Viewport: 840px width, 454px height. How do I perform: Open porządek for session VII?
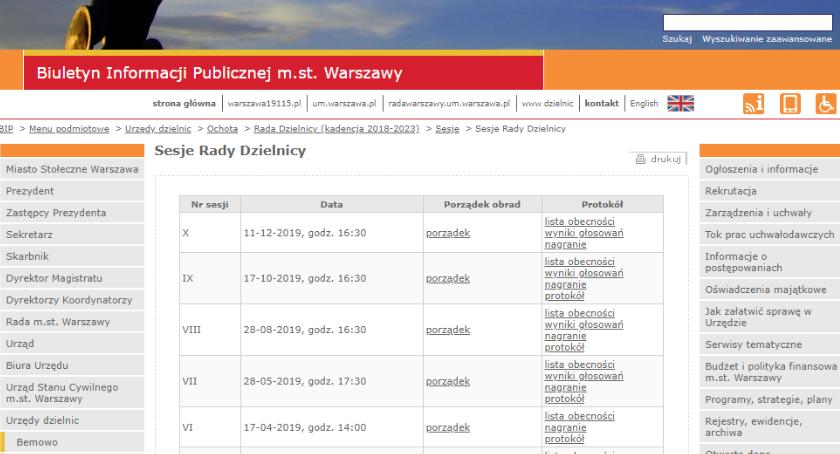click(448, 382)
